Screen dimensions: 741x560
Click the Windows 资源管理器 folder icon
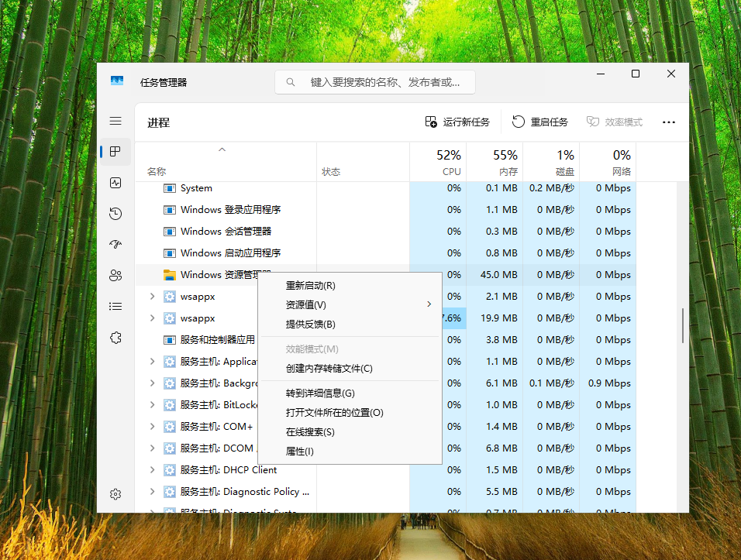tap(170, 275)
